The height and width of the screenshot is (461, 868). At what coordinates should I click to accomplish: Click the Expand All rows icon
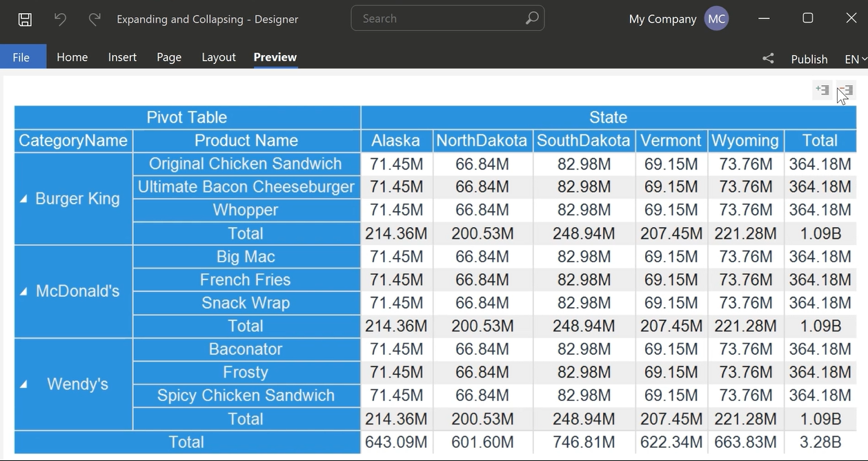[822, 90]
